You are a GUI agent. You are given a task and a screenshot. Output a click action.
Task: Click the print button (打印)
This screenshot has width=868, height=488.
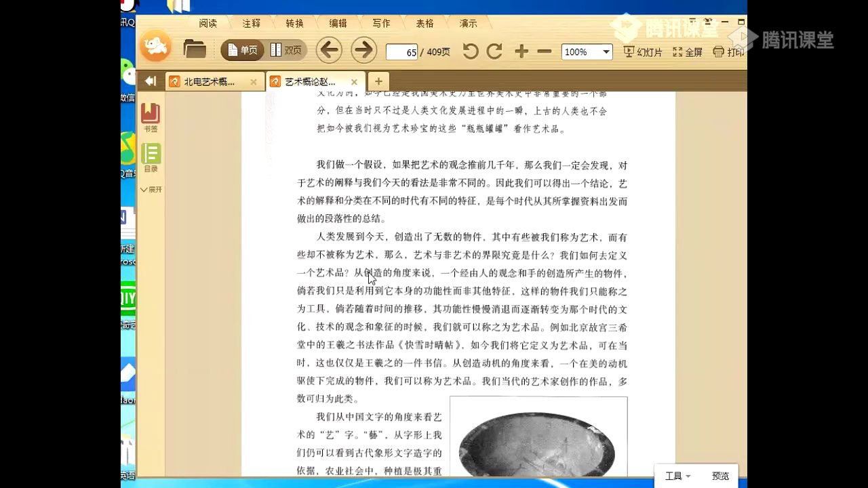729,52
